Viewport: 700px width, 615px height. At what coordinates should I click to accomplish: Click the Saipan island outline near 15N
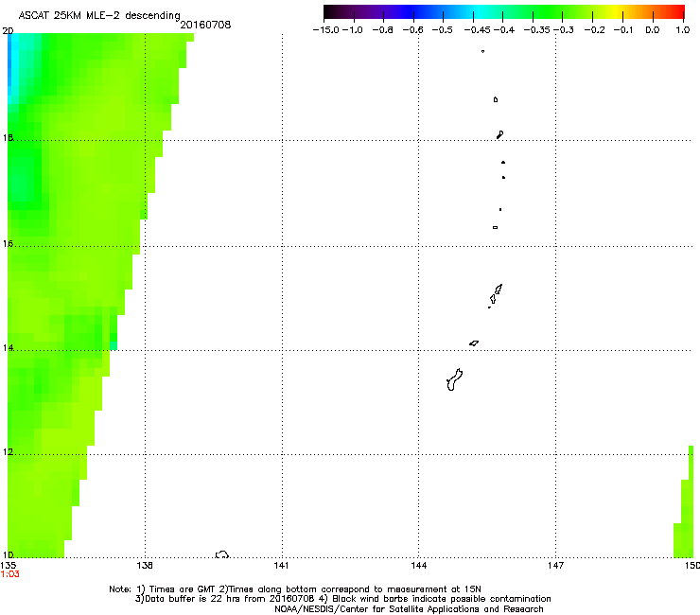point(499,290)
